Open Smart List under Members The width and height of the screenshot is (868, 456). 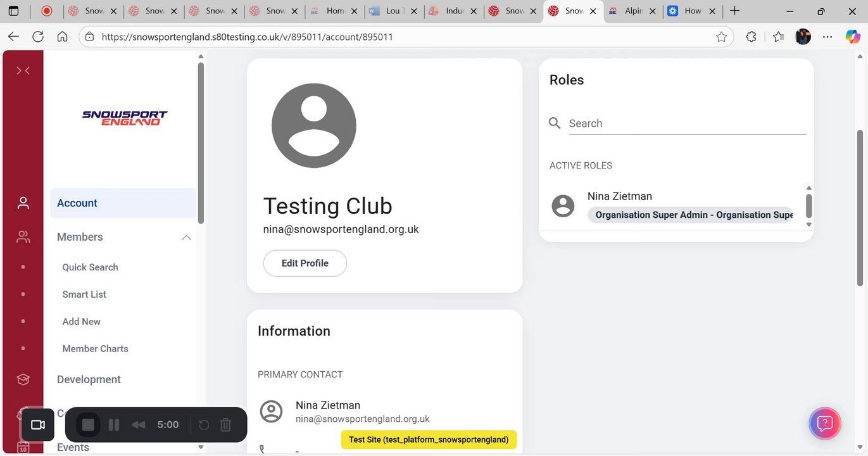tap(84, 294)
